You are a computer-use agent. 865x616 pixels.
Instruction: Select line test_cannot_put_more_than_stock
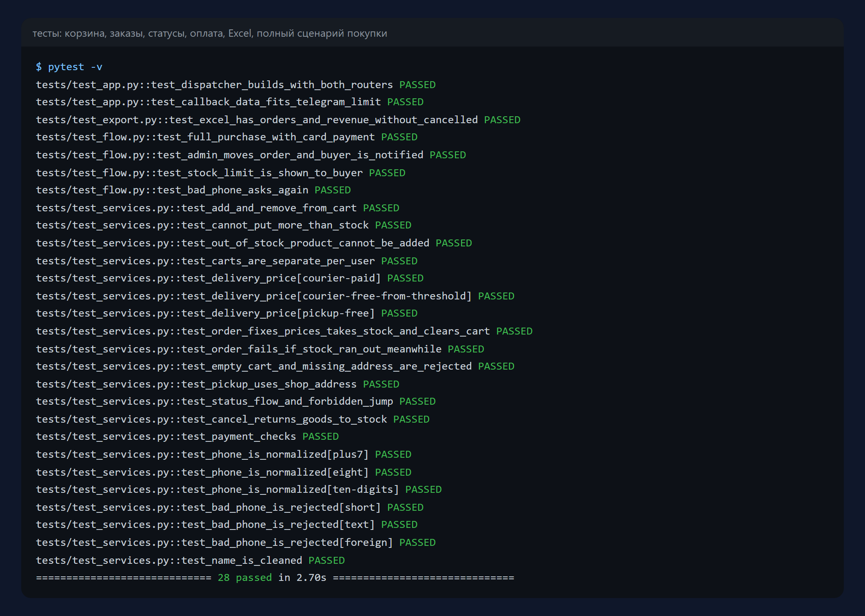tap(224, 225)
